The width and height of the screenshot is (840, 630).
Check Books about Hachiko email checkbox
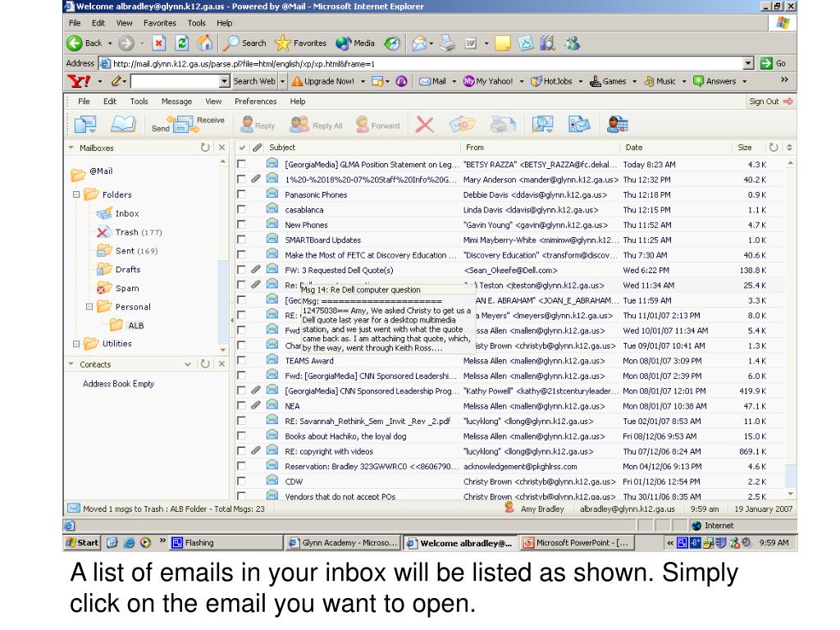pyautogui.click(x=242, y=436)
